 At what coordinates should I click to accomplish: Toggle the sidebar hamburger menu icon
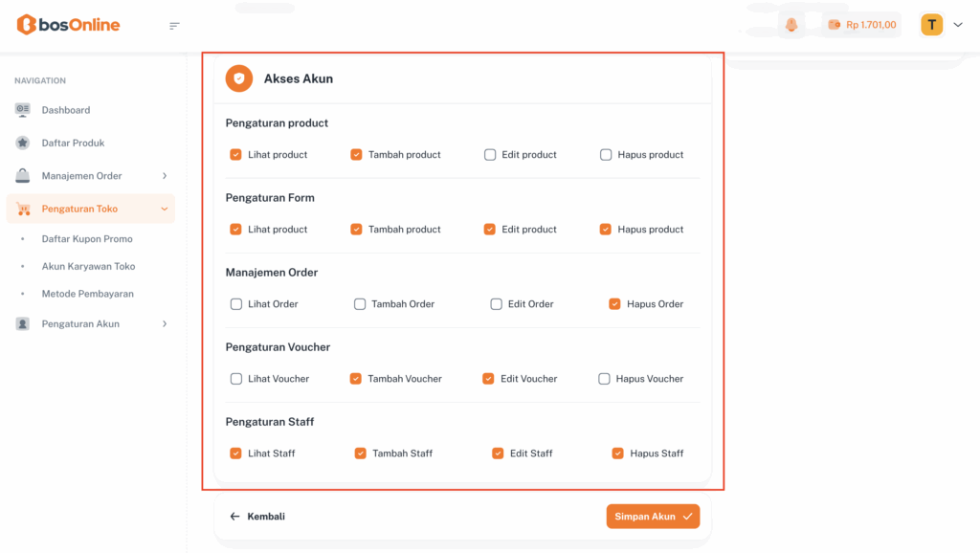pos(174,26)
